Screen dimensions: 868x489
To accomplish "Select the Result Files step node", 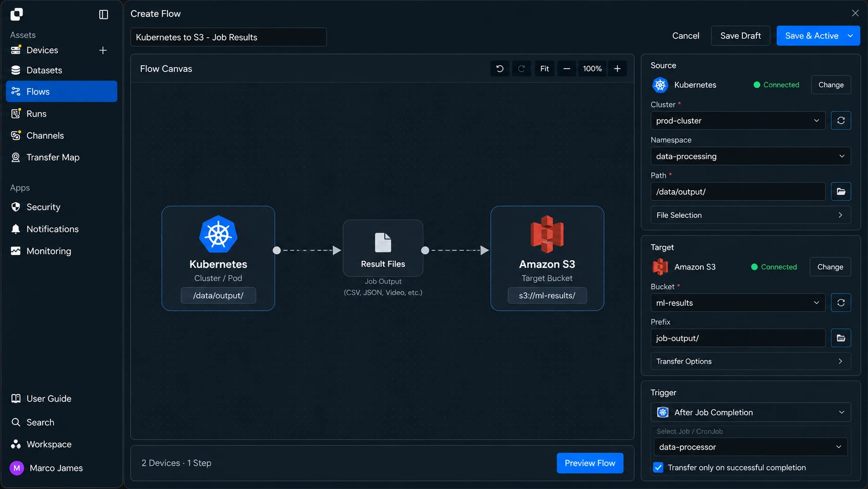I will coord(383,248).
